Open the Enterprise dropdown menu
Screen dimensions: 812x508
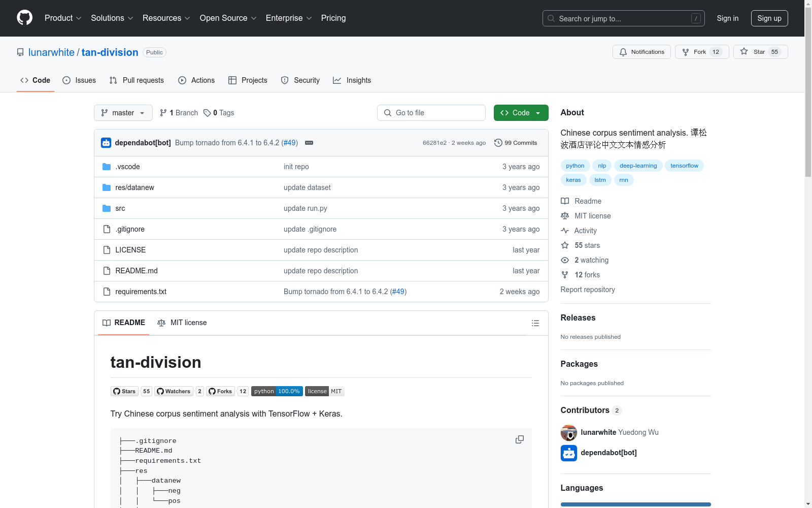click(289, 18)
